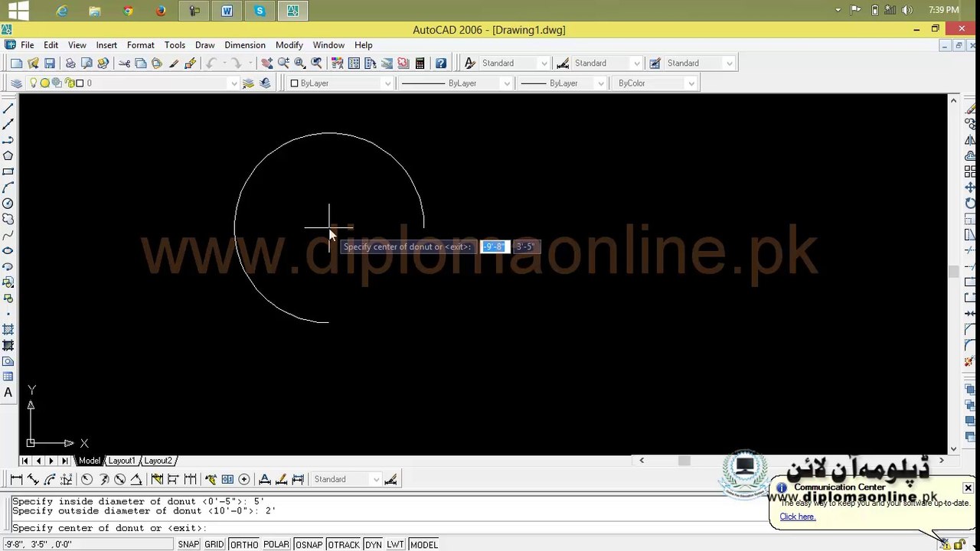Expand the dimension style Standard dropdown
The width and height of the screenshot is (980, 551).
tap(636, 64)
